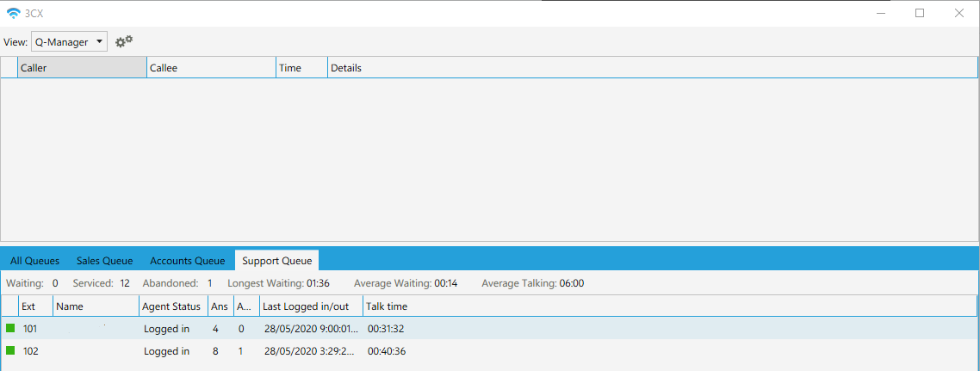The width and height of the screenshot is (980, 371).
Task: Sort by the Callee column header
Action: (x=212, y=67)
